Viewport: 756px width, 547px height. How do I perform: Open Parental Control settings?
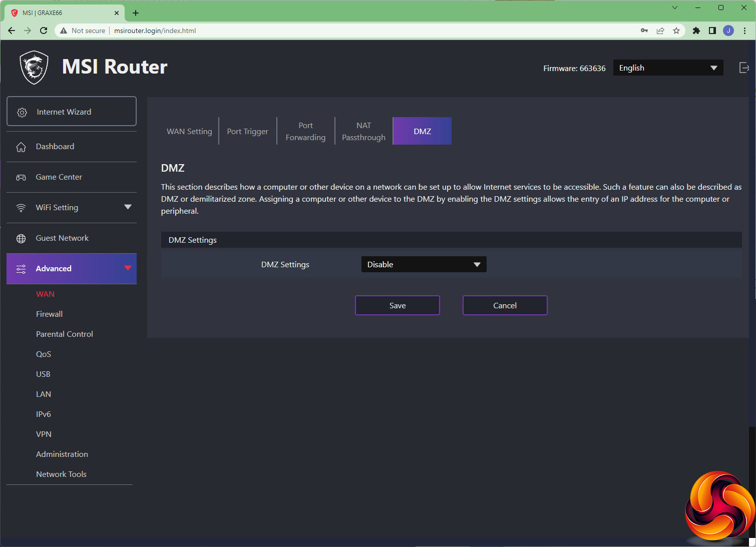[65, 334]
